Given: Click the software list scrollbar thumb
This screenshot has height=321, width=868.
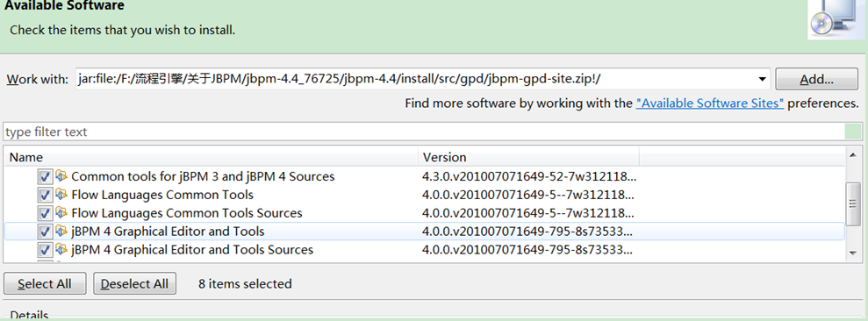Looking at the screenshot, I should click(x=854, y=203).
